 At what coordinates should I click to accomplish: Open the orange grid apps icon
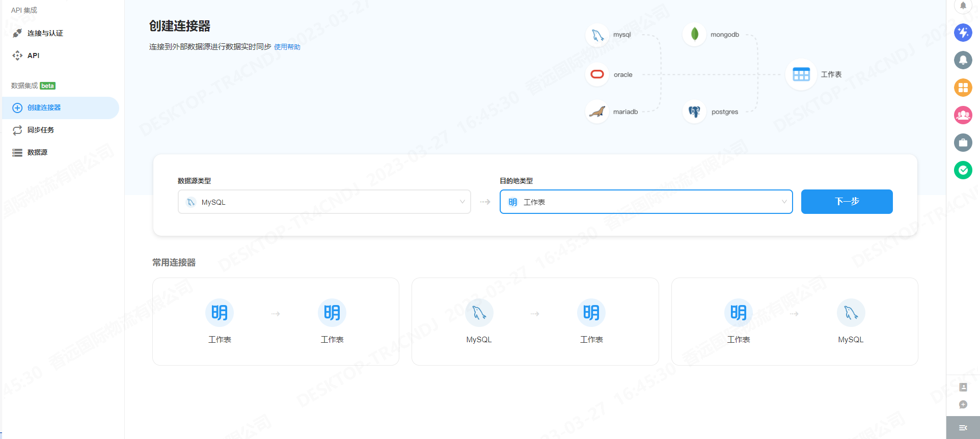coord(963,88)
